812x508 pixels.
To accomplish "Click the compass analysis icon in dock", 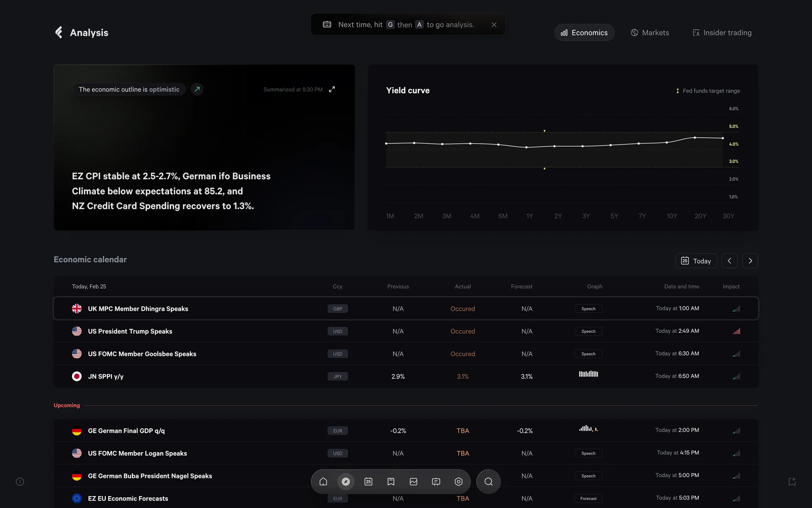I will (346, 481).
